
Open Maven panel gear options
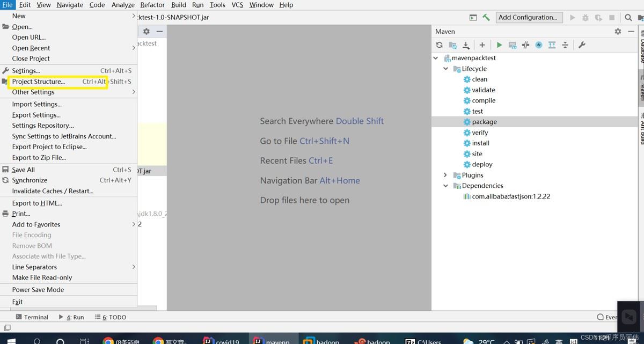[618, 32]
